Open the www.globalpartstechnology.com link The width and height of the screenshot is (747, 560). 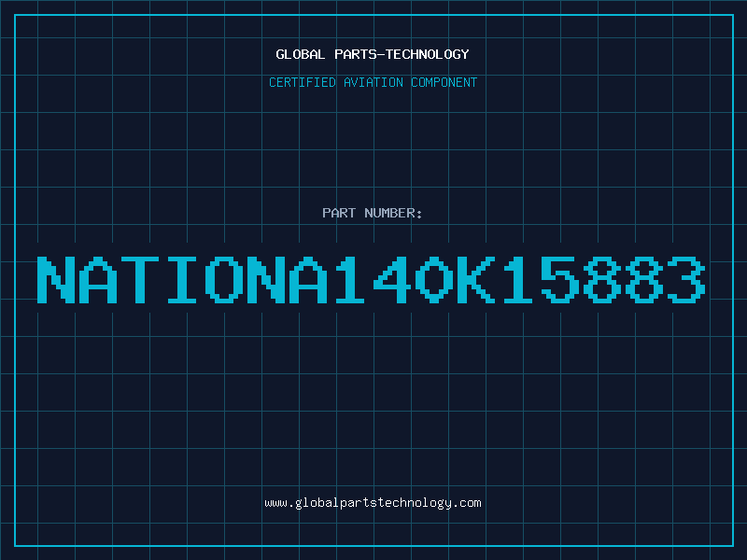(373, 503)
